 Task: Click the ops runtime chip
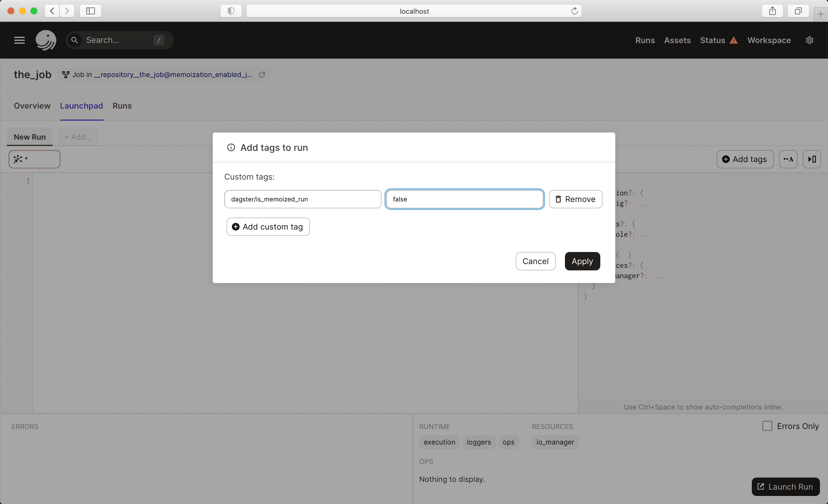click(x=508, y=442)
